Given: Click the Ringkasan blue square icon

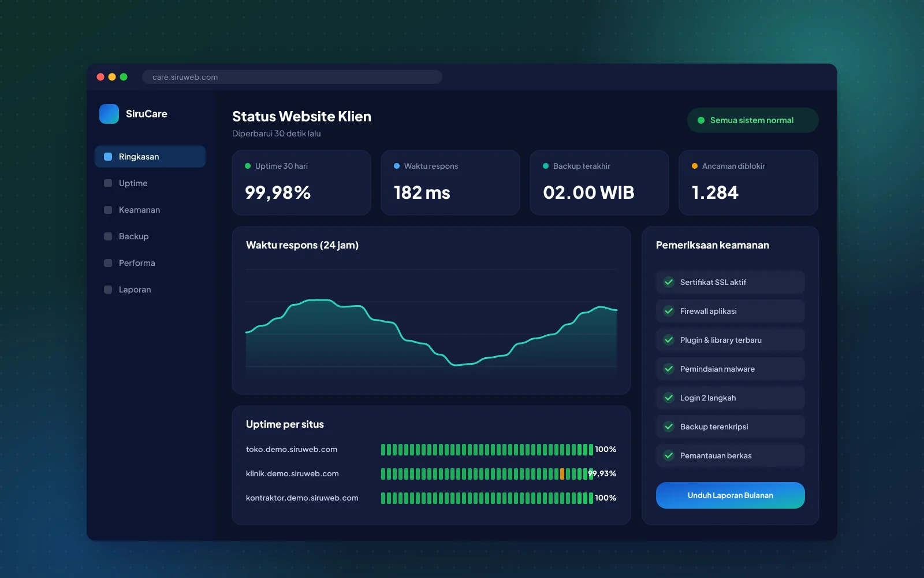Looking at the screenshot, I should [108, 157].
